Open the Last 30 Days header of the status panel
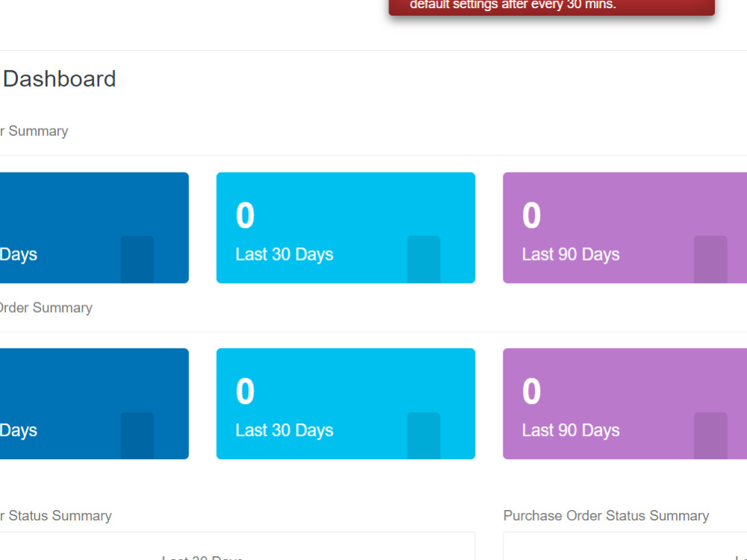747x560 pixels. coord(202,556)
